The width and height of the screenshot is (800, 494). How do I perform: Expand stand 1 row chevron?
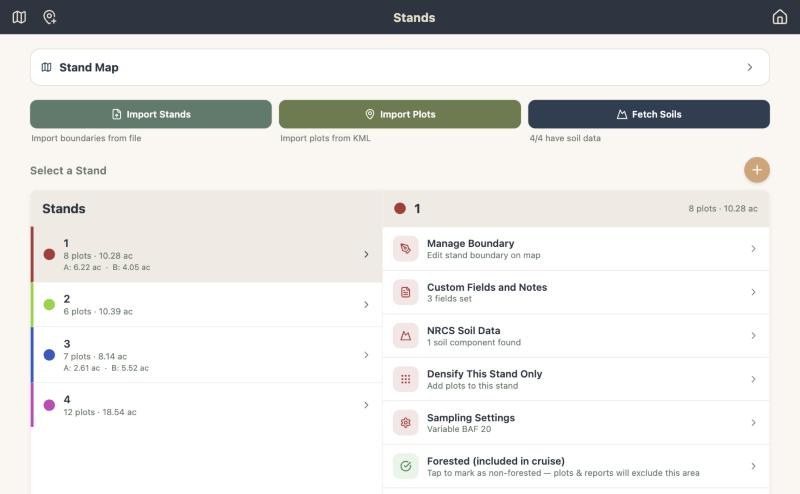tap(366, 254)
